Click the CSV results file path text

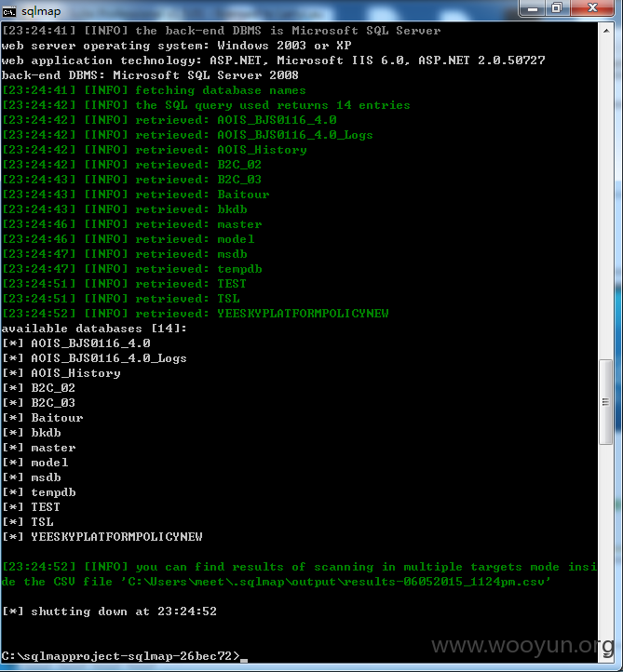[x=336, y=582]
